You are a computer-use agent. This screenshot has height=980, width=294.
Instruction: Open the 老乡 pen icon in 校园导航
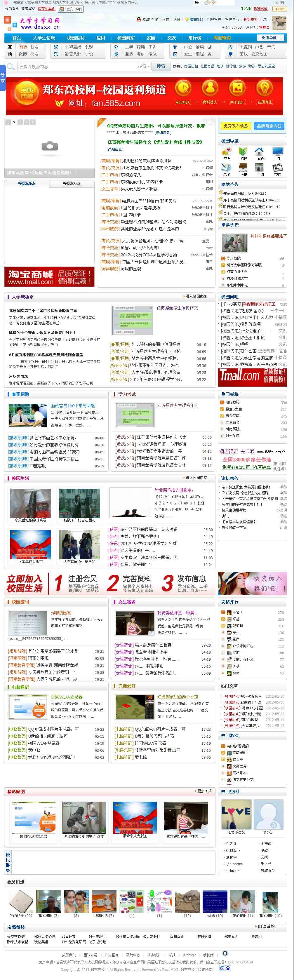click(x=227, y=167)
